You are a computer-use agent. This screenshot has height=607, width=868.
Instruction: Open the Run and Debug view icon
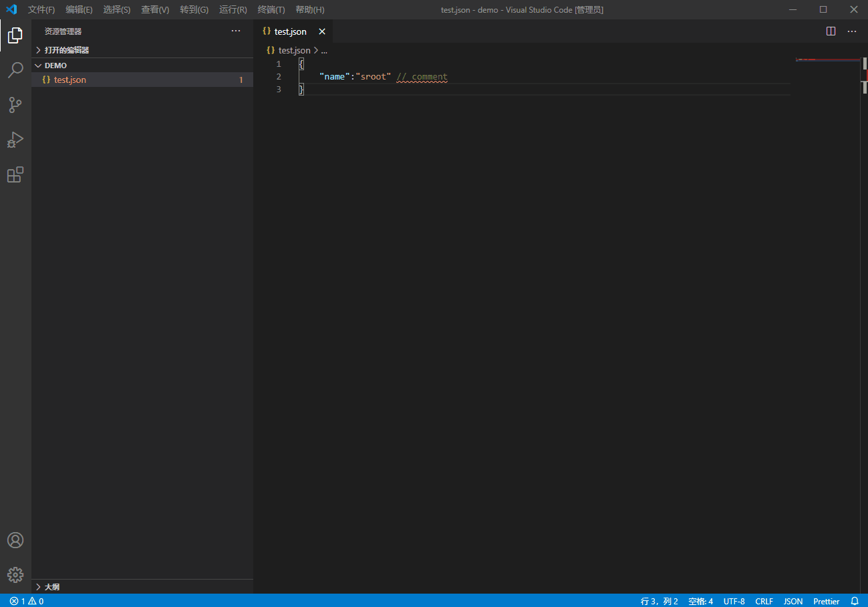tap(15, 140)
